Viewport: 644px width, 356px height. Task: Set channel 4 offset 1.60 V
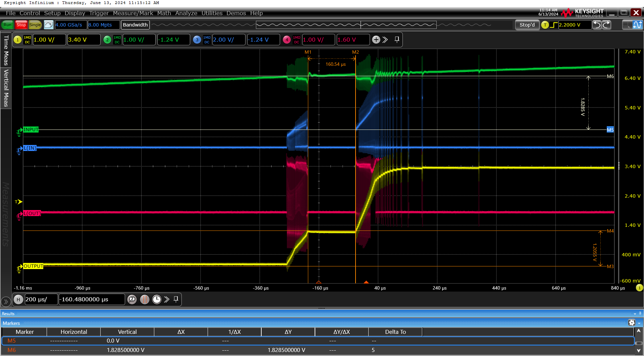click(x=353, y=40)
